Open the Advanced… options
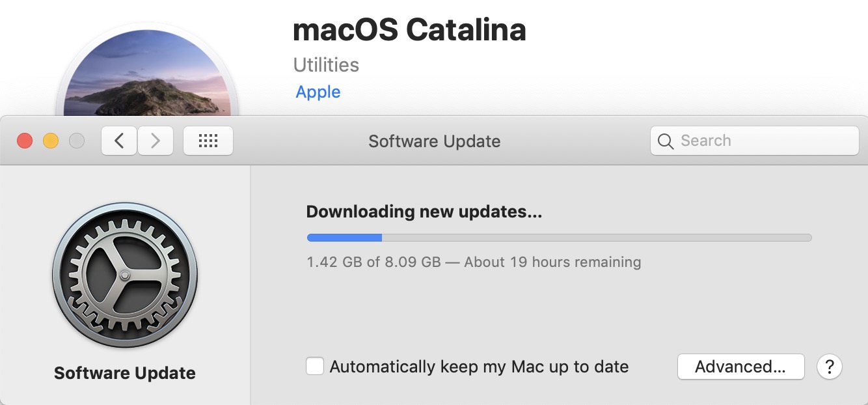This screenshot has height=405, width=868. [x=740, y=367]
